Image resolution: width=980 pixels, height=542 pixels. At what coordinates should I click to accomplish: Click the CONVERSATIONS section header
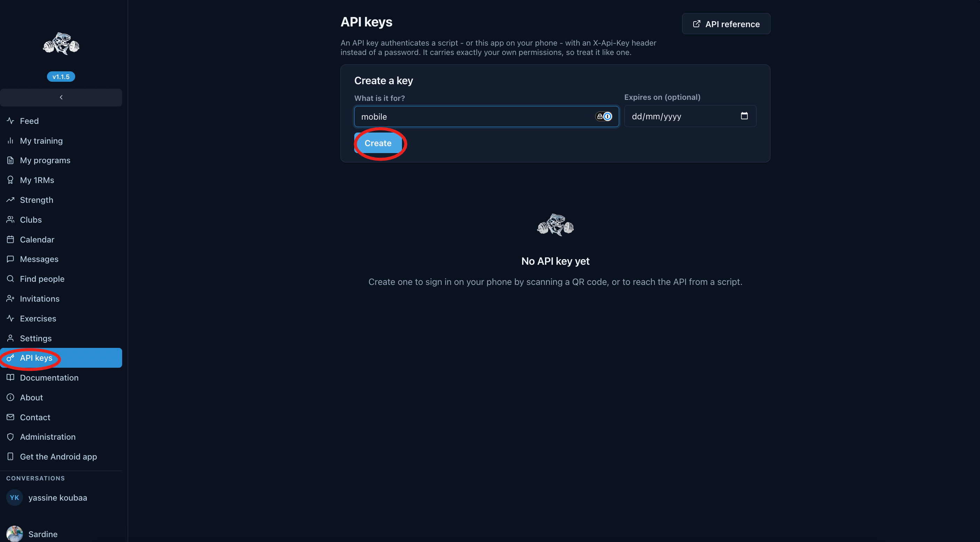tap(35, 478)
